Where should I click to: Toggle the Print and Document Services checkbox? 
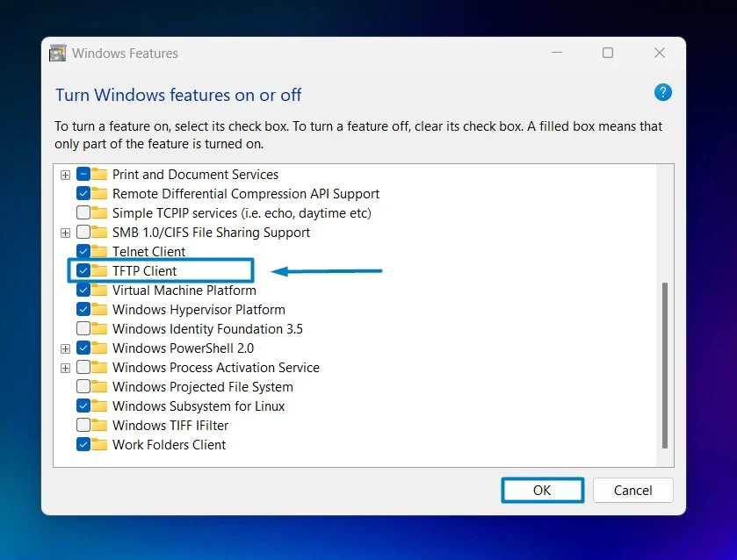(83, 175)
